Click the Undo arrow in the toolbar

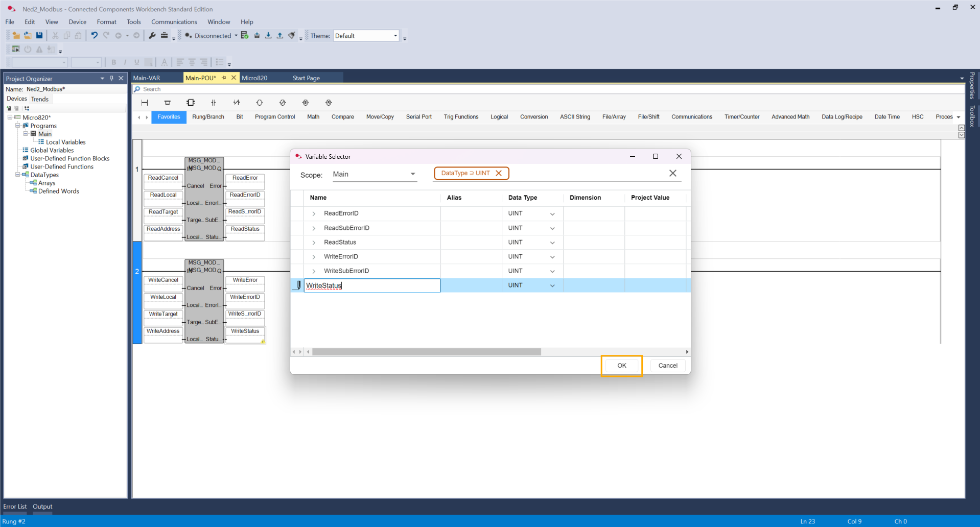(x=94, y=36)
